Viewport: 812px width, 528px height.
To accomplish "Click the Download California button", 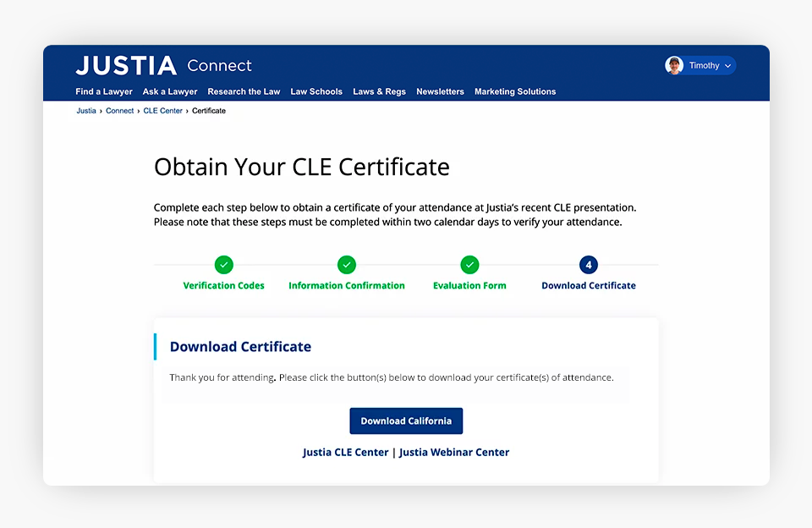I will (x=406, y=421).
